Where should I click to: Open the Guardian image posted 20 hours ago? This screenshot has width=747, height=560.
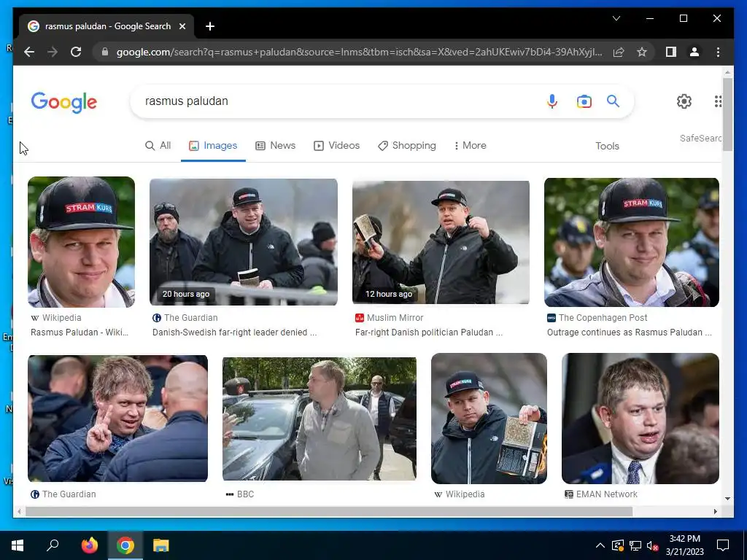(244, 242)
